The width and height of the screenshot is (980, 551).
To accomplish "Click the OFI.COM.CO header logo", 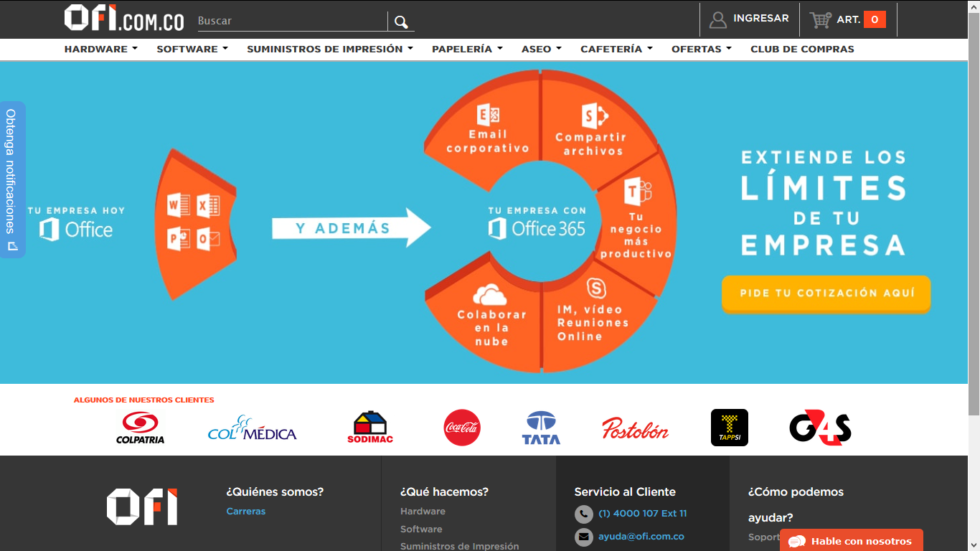I will pyautogui.click(x=124, y=19).
